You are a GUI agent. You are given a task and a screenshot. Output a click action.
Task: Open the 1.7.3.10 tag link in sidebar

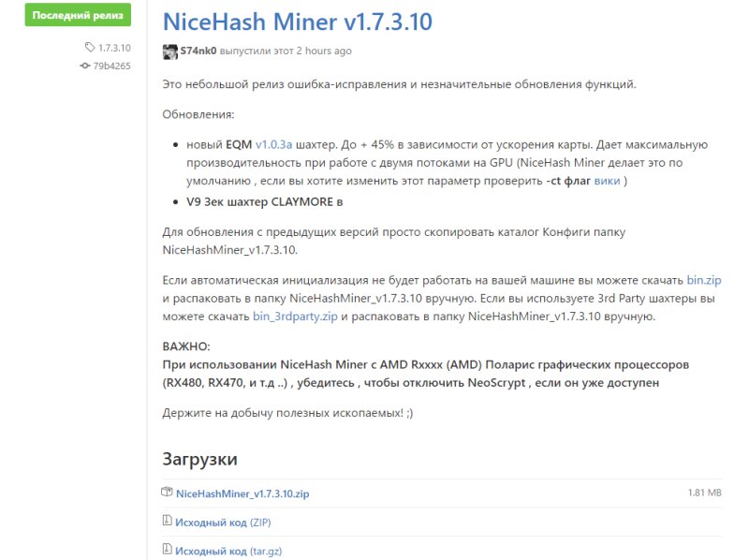point(114,48)
